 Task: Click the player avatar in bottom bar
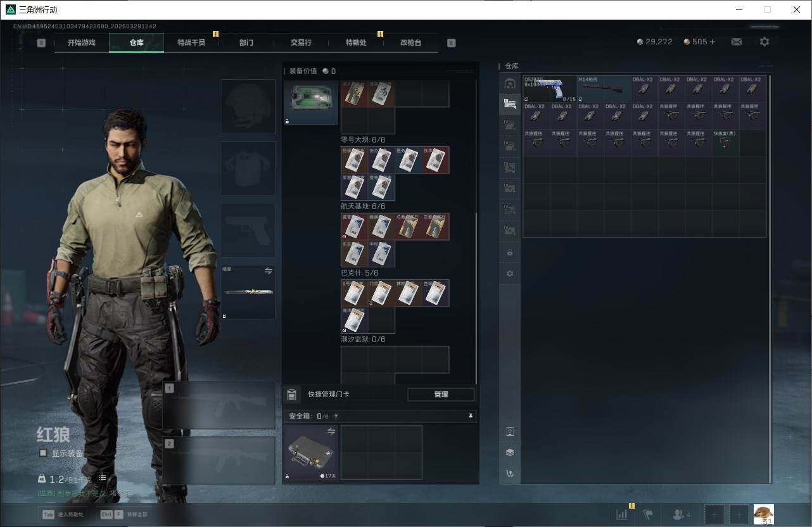[763, 514]
